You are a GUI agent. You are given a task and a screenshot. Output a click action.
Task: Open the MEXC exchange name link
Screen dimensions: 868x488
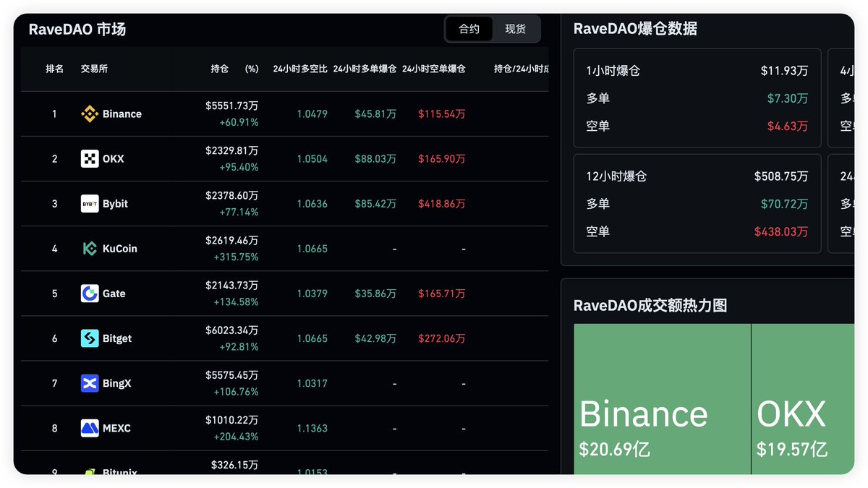pos(116,427)
